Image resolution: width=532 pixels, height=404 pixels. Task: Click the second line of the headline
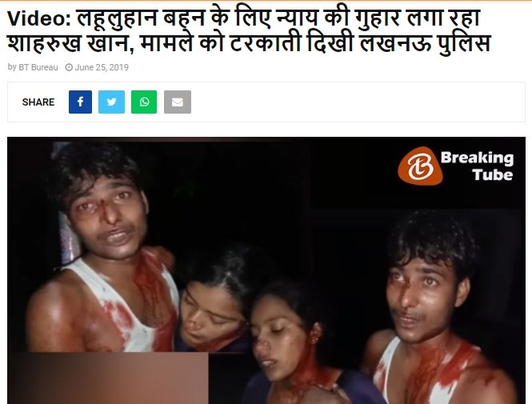(249, 43)
